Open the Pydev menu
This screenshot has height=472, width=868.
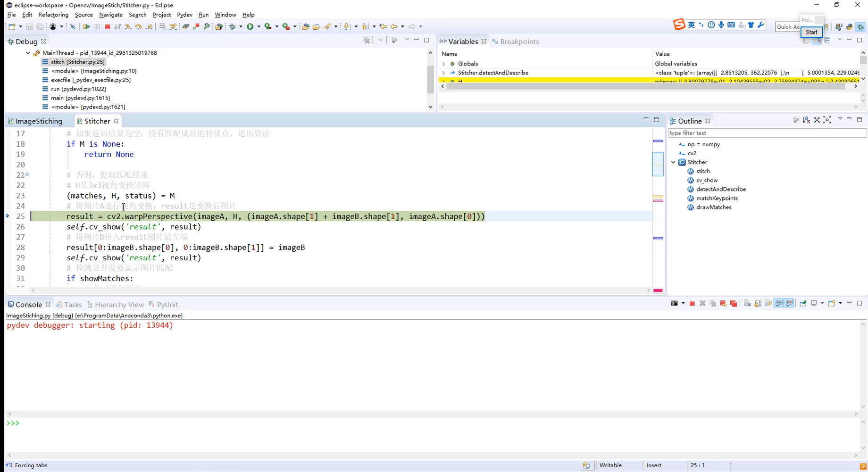pos(184,15)
